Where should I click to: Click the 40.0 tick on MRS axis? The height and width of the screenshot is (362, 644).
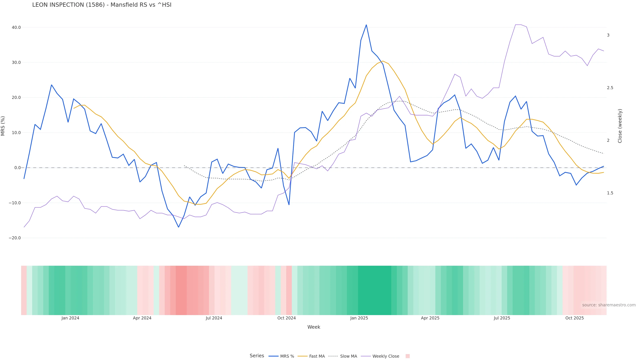point(16,27)
